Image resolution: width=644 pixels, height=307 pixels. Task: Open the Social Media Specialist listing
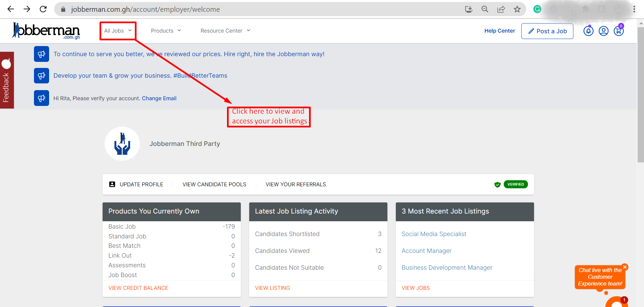coord(434,234)
